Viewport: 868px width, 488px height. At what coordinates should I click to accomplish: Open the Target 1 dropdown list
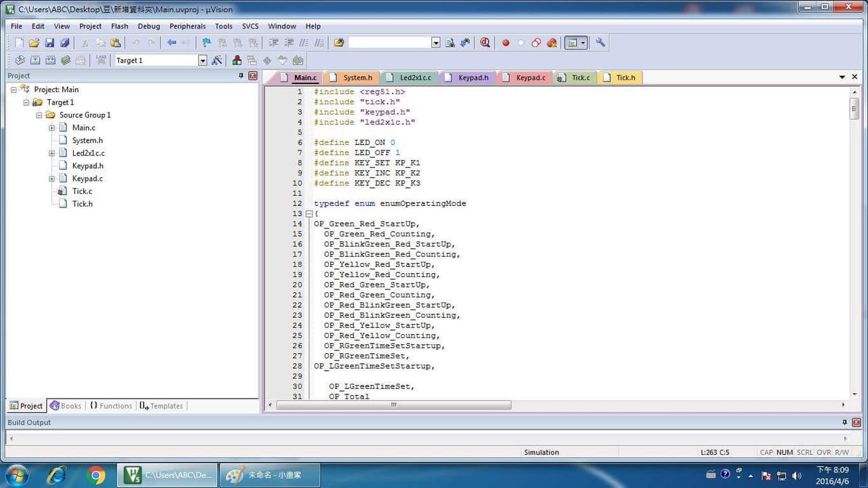coord(202,60)
